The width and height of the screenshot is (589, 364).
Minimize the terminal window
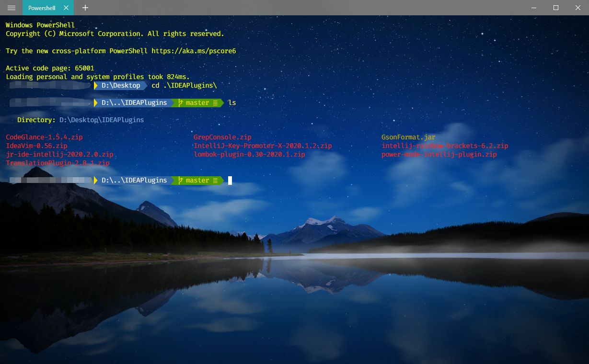534,8
